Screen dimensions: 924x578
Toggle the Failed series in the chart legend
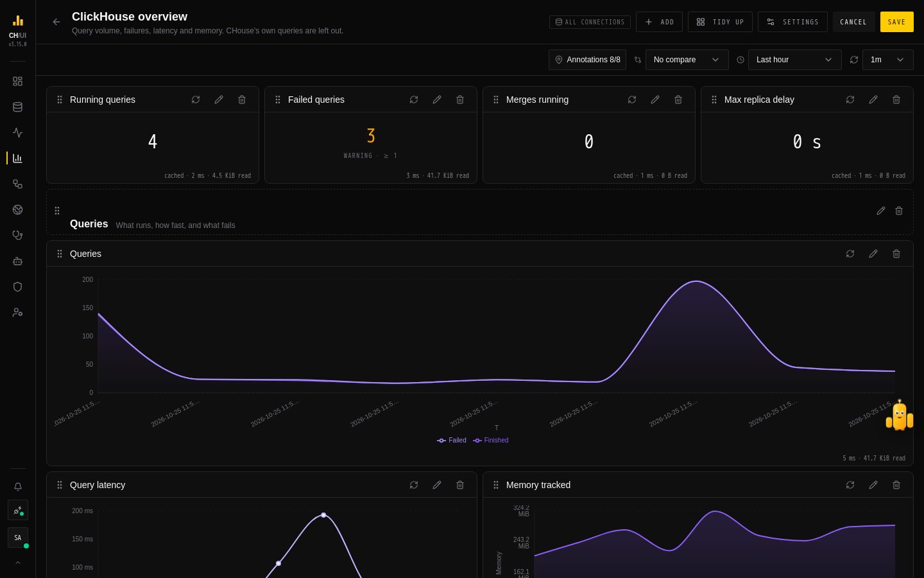(452, 441)
